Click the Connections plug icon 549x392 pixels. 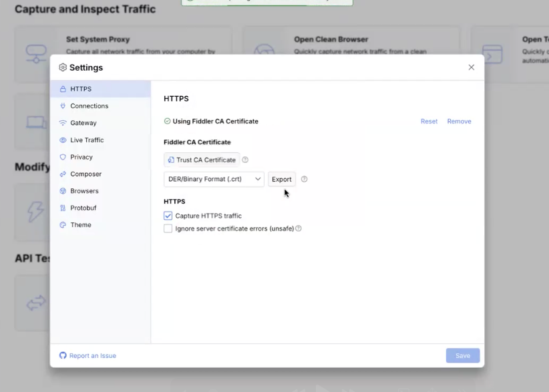pyautogui.click(x=63, y=106)
